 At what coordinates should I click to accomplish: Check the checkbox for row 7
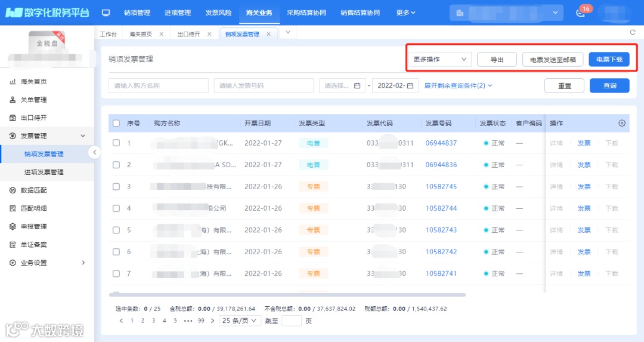click(116, 273)
